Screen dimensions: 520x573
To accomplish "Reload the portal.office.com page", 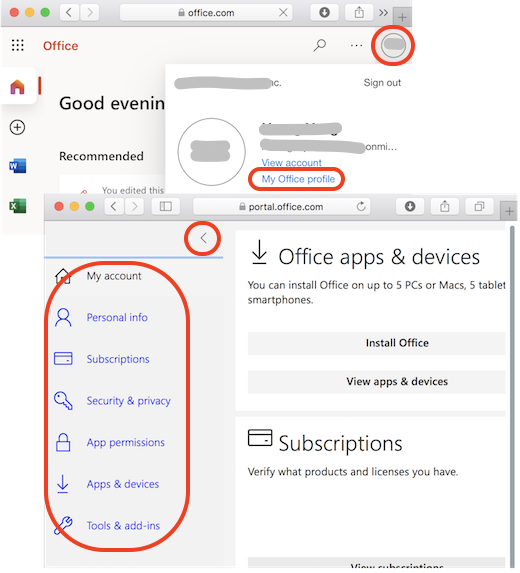I will pos(361,207).
